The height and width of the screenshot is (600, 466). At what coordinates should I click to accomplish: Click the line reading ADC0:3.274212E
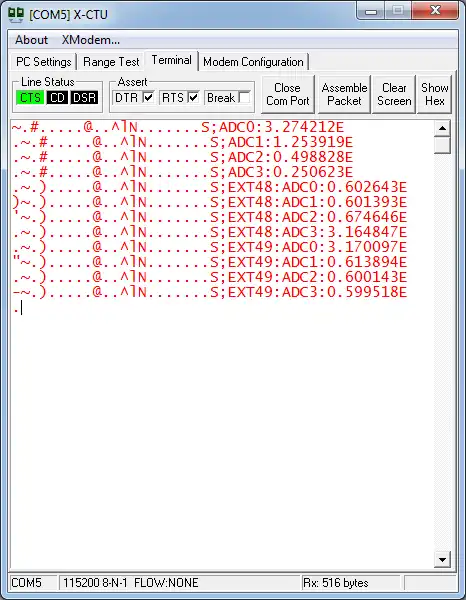[178, 127]
